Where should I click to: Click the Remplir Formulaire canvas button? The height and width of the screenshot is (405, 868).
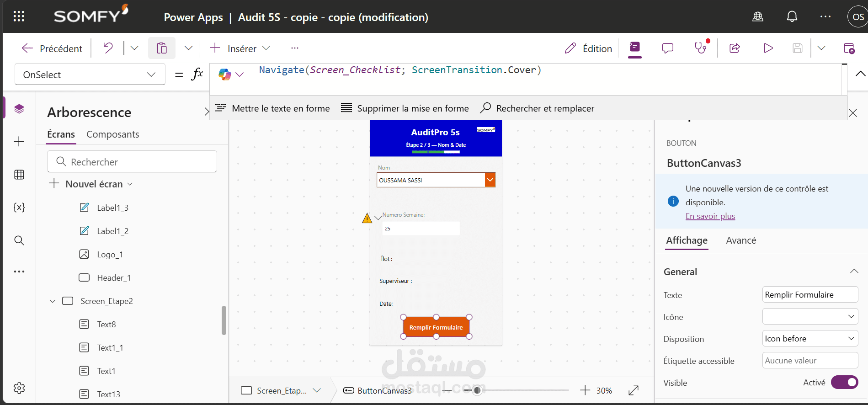[x=436, y=327]
